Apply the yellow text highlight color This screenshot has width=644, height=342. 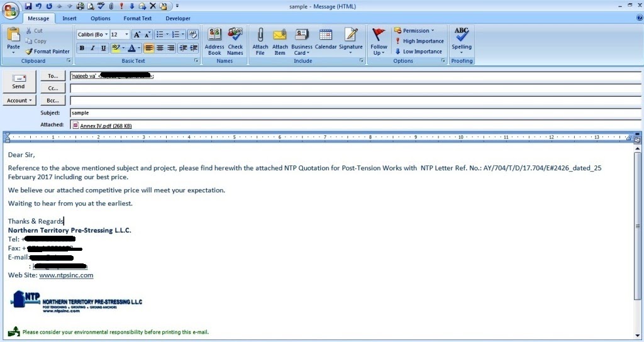coord(116,48)
